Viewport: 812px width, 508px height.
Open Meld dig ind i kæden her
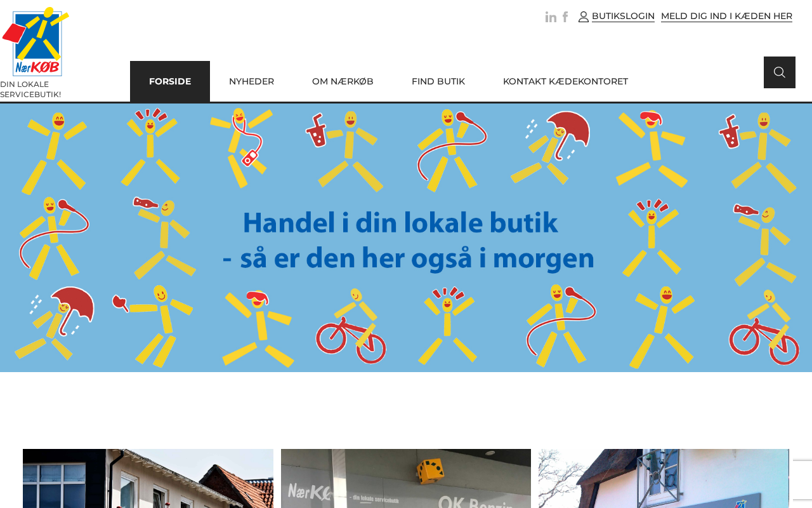coord(726,16)
